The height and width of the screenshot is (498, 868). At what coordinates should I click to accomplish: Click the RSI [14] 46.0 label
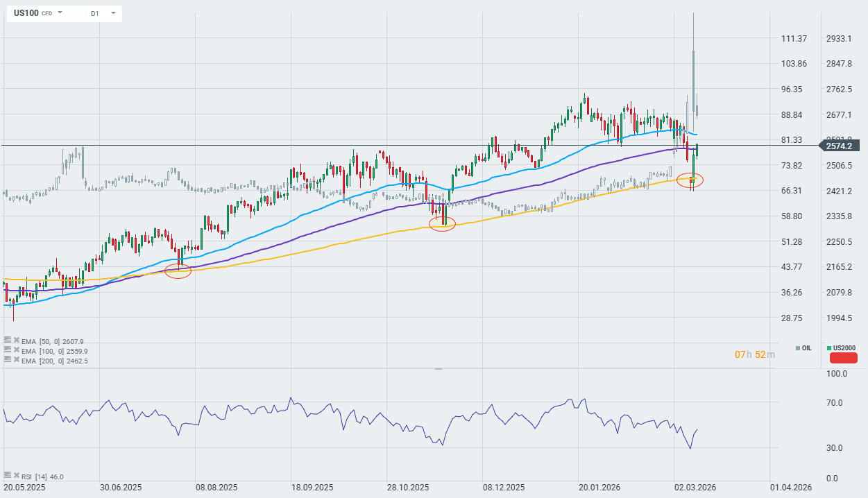42,476
